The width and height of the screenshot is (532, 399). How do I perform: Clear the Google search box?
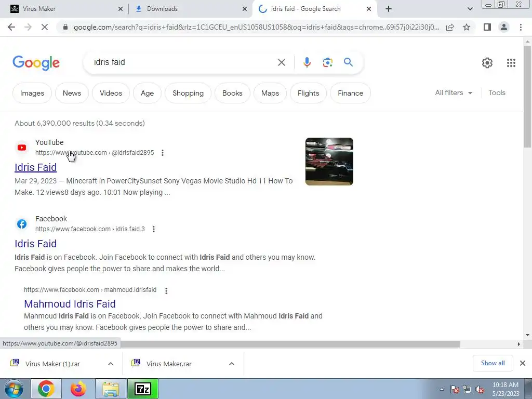[x=281, y=62]
